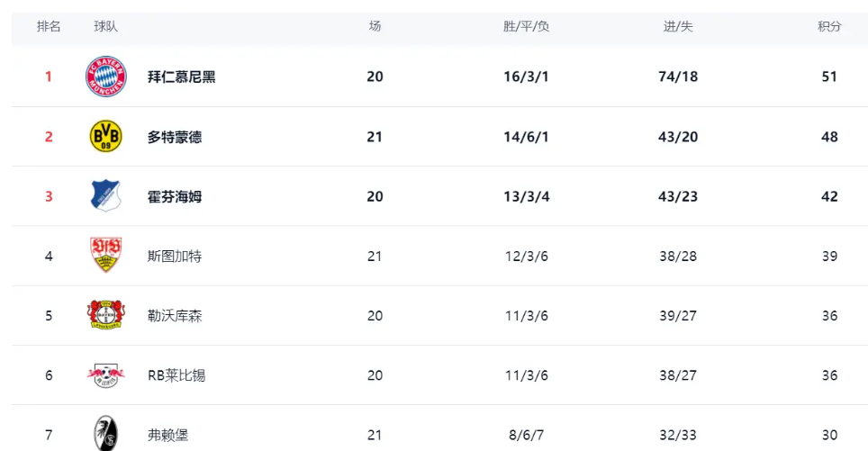Open the 拜仁慕尼黑 team link
Image resolution: width=868 pixels, height=451 pixels.
[181, 77]
